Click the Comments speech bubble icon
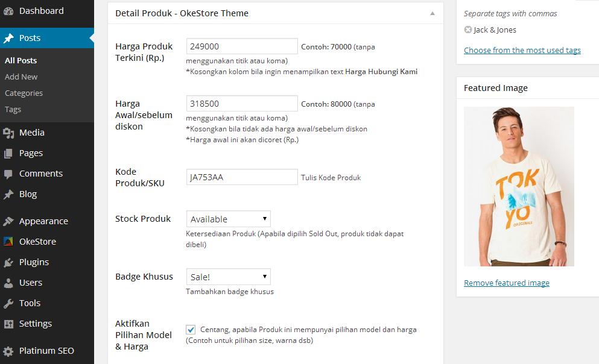 tap(8, 174)
